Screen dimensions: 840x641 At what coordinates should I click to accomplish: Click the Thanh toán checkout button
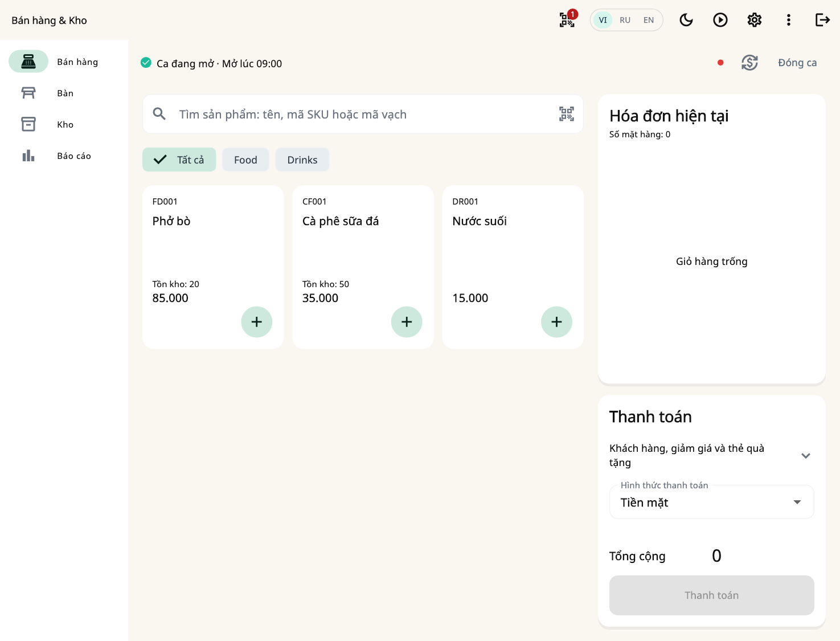click(712, 595)
